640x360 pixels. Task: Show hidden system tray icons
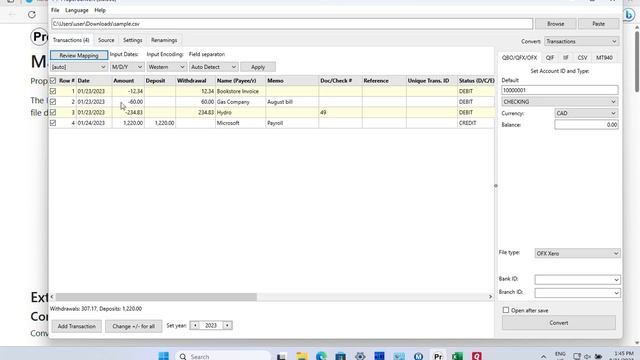click(543, 356)
